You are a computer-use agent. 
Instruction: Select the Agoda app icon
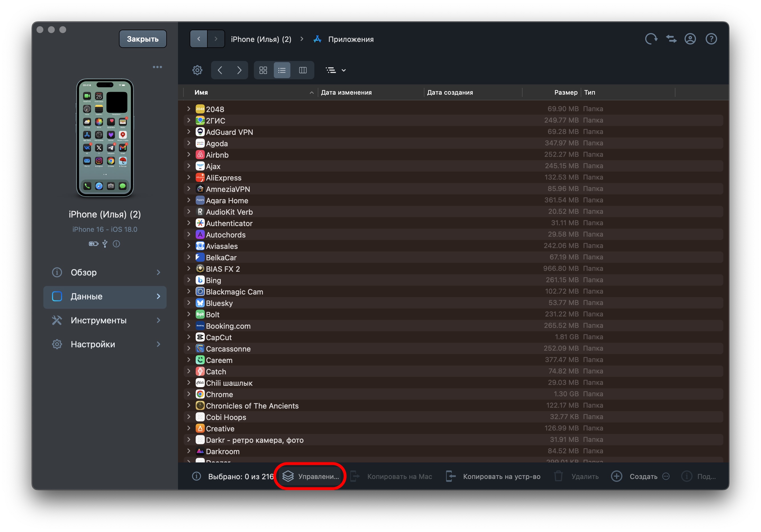point(200,143)
